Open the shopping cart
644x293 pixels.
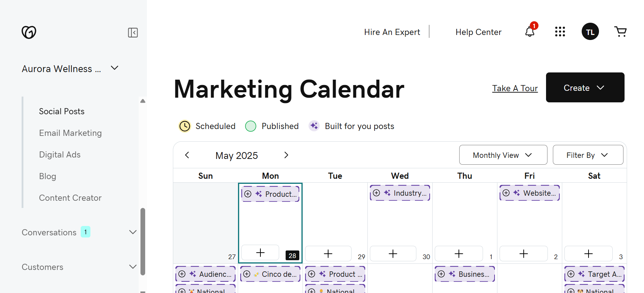620,32
